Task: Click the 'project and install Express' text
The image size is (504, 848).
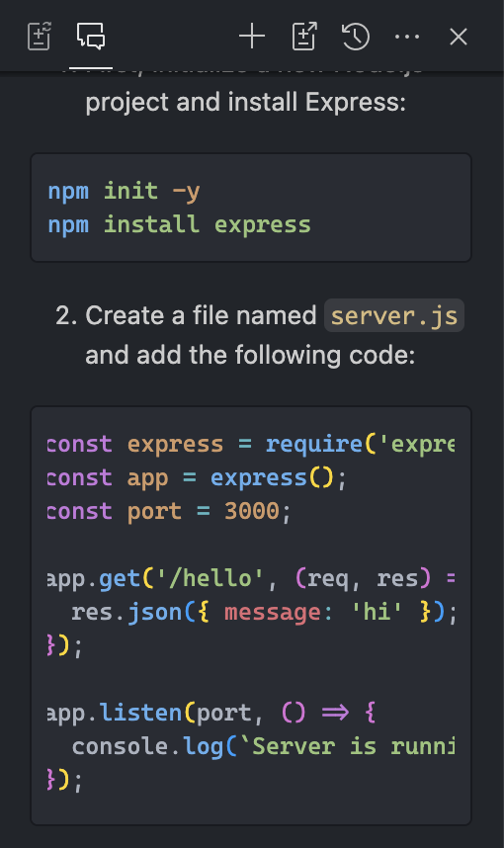Action: (245, 102)
